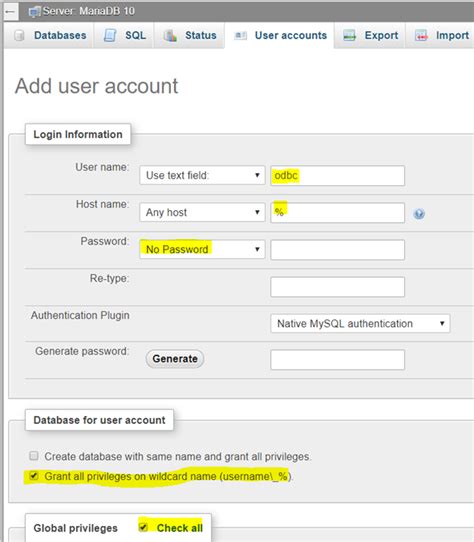Click the Import tab icon
The image size is (474, 542).
coord(421,35)
